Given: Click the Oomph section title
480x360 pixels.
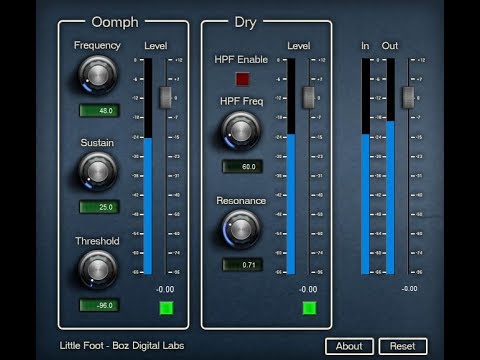Looking at the screenshot, I should tap(115, 22).
